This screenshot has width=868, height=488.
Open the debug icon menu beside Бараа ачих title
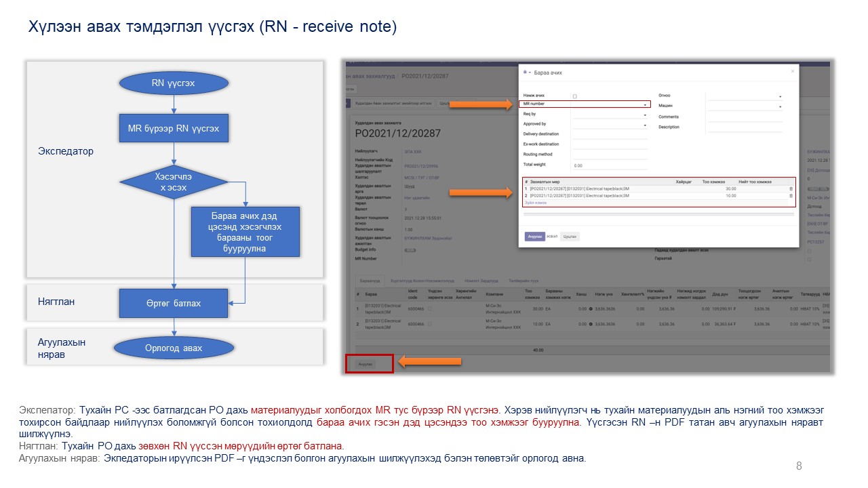tap(526, 72)
